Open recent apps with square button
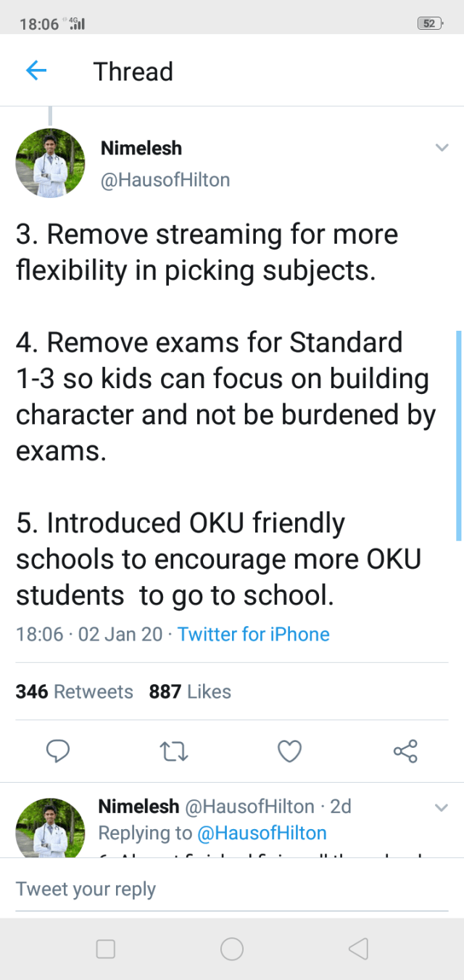Screen dimensions: 464x980 point(106,949)
